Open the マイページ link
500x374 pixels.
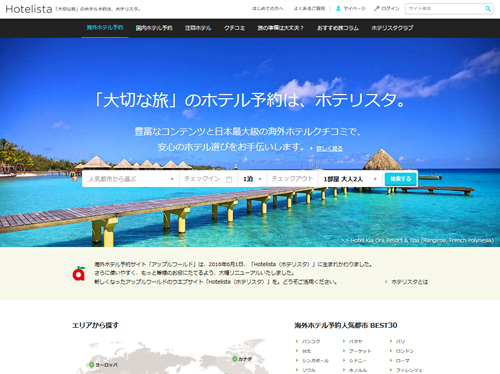pos(355,9)
